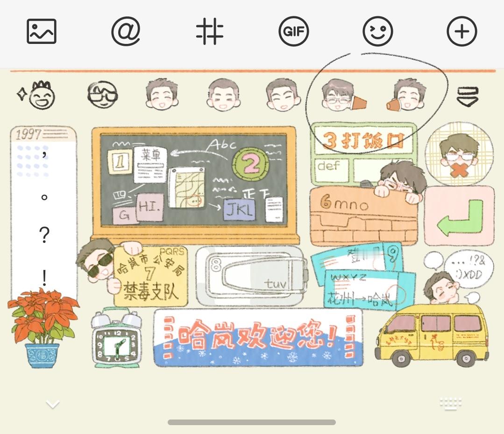Screen dimensions: 504x434
Task: Tap the 哈岚欢迎您 space bar
Action: 258,338
